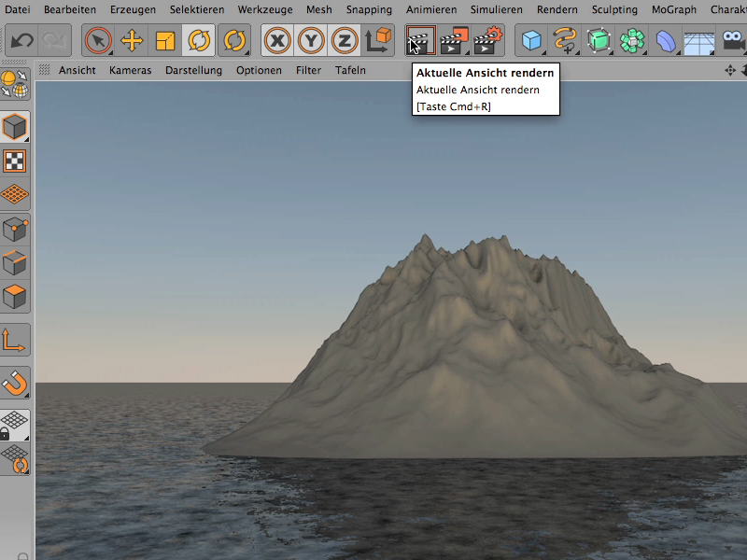Open the Darstellung viewport menu
This screenshot has height=560, width=747.
[x=193, y=70]
